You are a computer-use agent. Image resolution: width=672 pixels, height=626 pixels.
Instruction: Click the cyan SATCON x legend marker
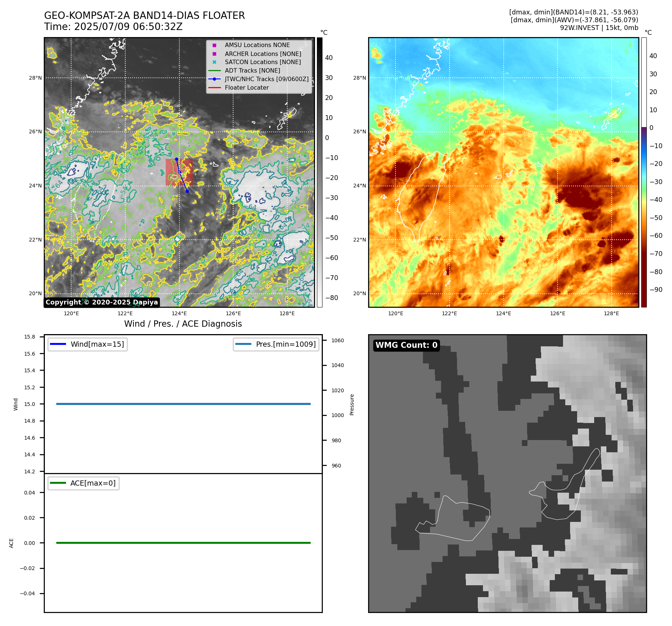point(214,62)
